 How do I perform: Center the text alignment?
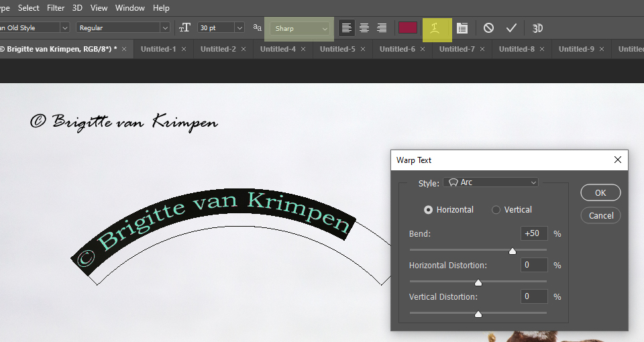[364, 28]
